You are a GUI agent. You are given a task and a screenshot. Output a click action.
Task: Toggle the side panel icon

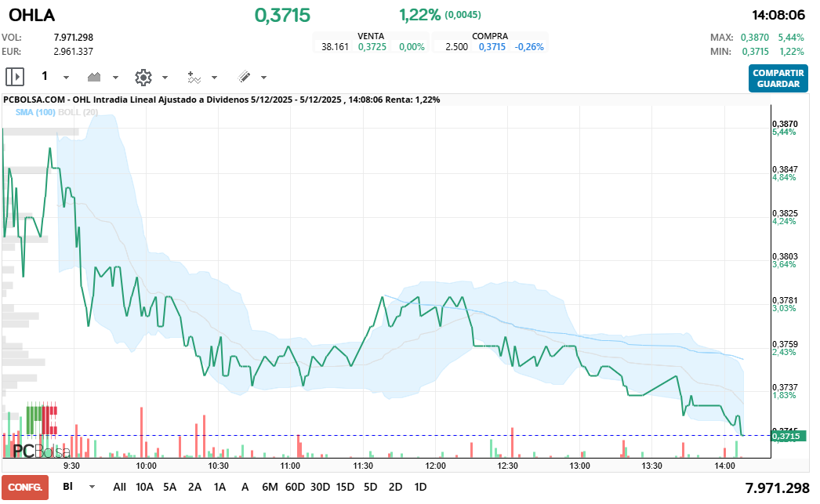pyautogui.click(x=15, y=77)
